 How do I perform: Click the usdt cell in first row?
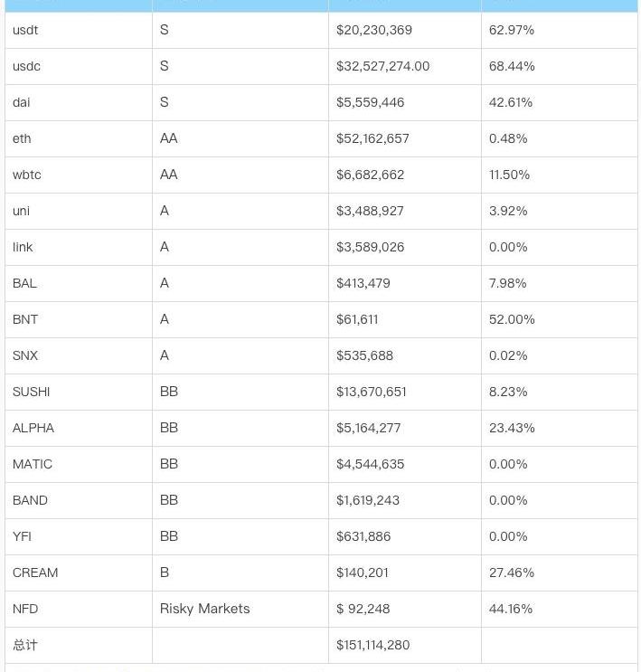(25, 30)
